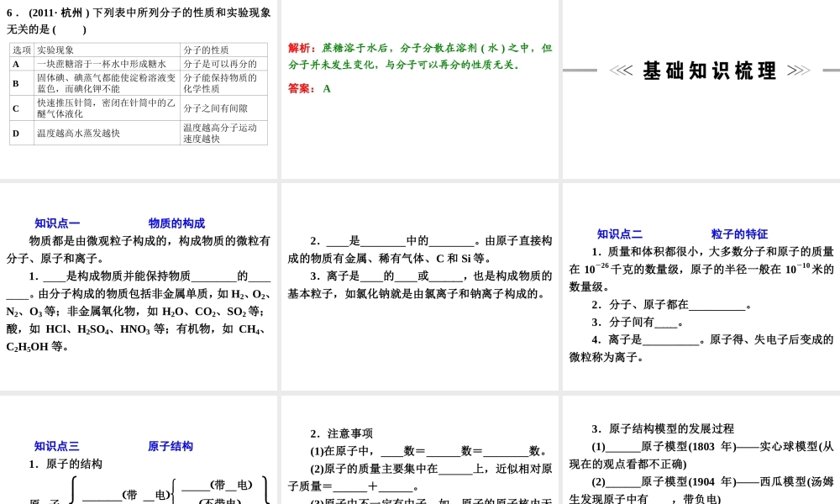Click the 答案: A line
This screenshot has width=840, height=504.
310,89
